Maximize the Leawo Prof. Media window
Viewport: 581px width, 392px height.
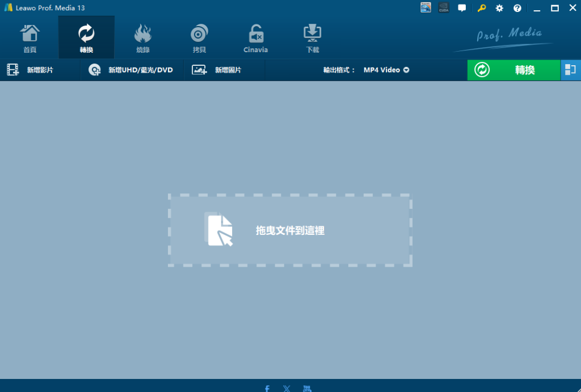tap(555, 8)
